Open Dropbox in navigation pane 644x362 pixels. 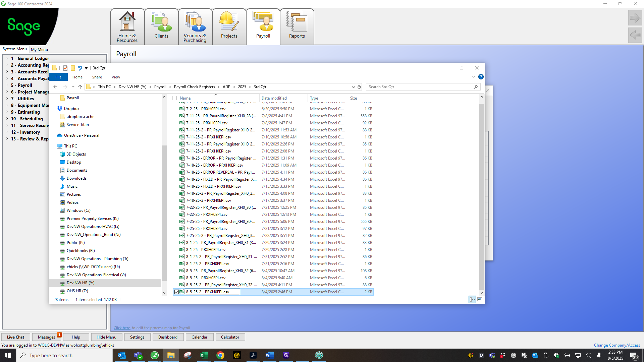click(x=71, y=109)
